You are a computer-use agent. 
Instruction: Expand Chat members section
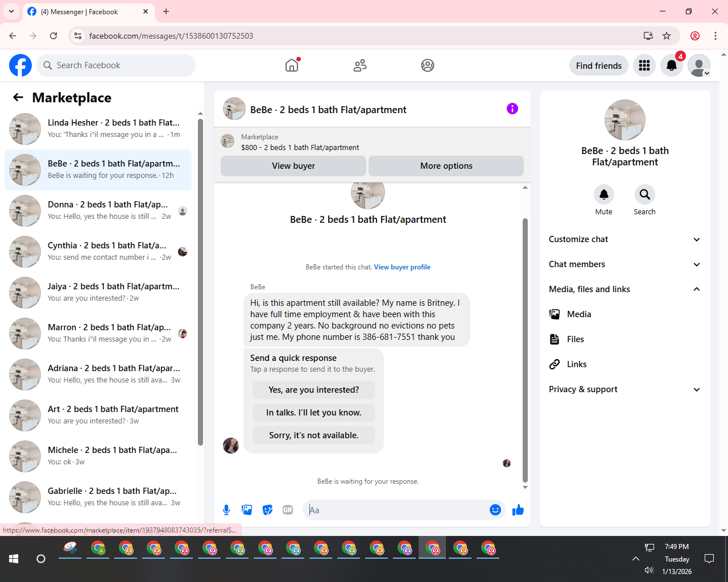(x=625, y=264)
